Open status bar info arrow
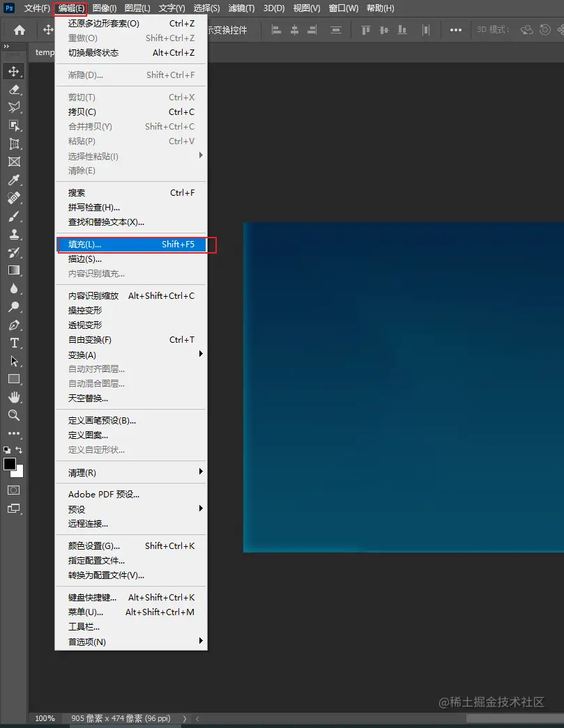 pyautogui.click(x=185, y=718)
